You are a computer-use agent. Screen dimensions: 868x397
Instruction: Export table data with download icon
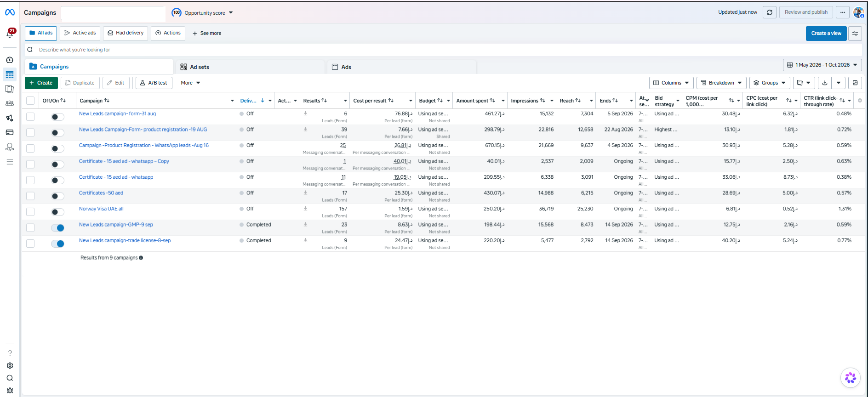(x=825, y=83)
